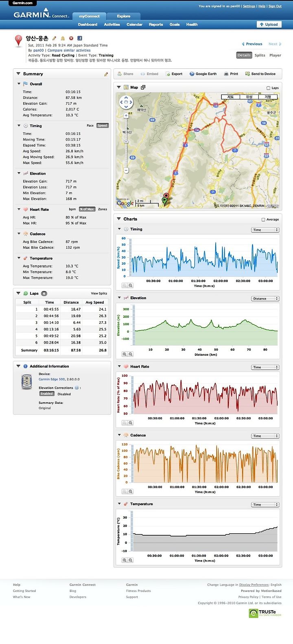Open the Calendar menu item
293x644 pixels.
point(134,24)
